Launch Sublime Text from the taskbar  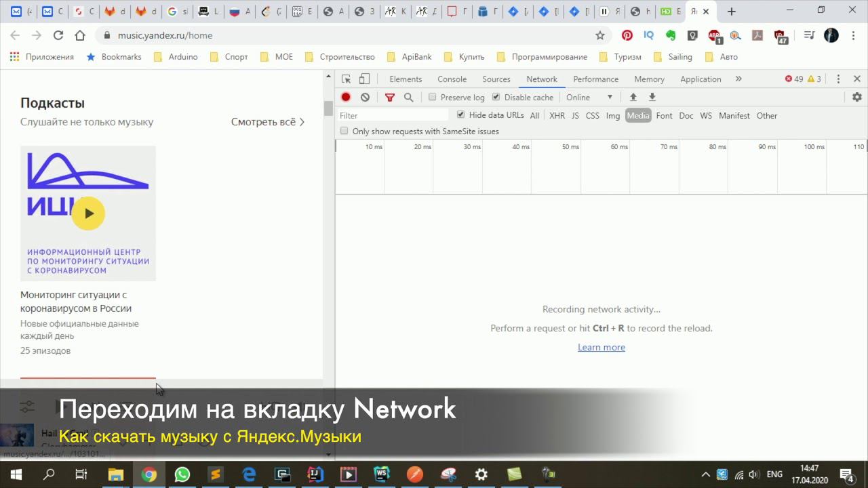(215, 474)
